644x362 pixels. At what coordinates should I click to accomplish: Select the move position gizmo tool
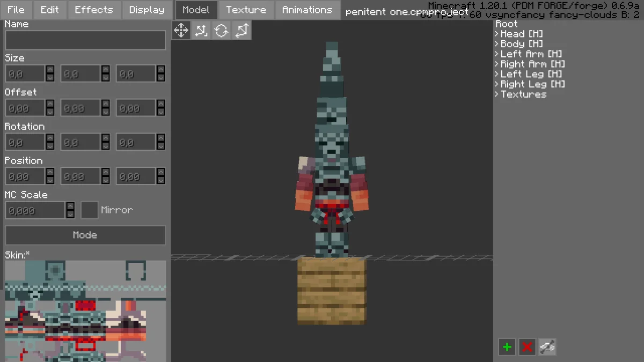coord(181,31)
